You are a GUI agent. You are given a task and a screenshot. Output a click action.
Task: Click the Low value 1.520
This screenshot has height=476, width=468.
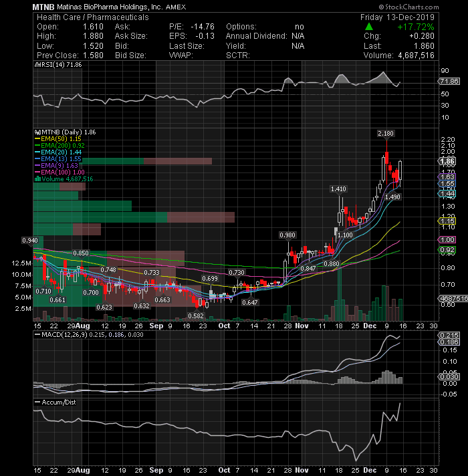[x=93, y=46]
